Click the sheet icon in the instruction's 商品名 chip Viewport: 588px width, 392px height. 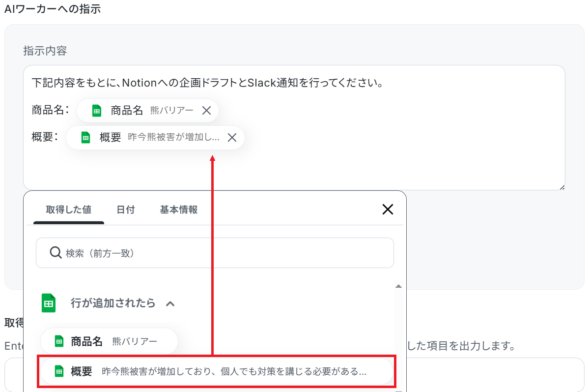pyautogui.click(x=96, y=110)
